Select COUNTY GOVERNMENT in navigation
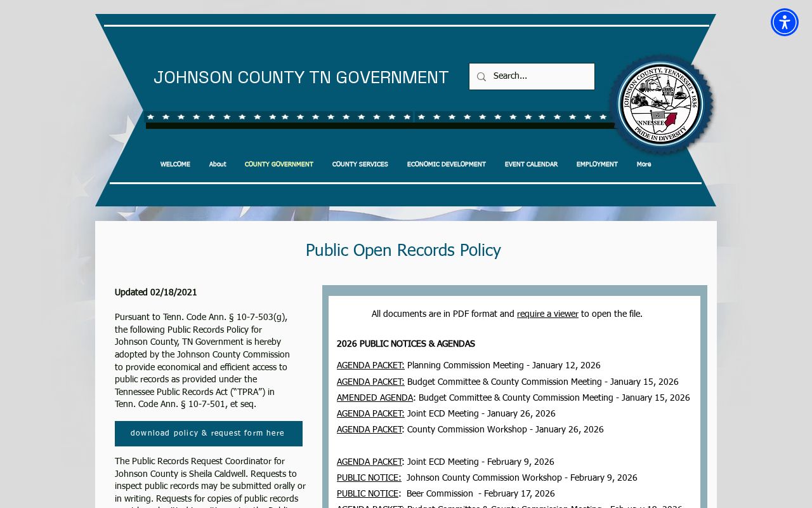Viewport: 812px width, 508px height. (x=279, y=164)
